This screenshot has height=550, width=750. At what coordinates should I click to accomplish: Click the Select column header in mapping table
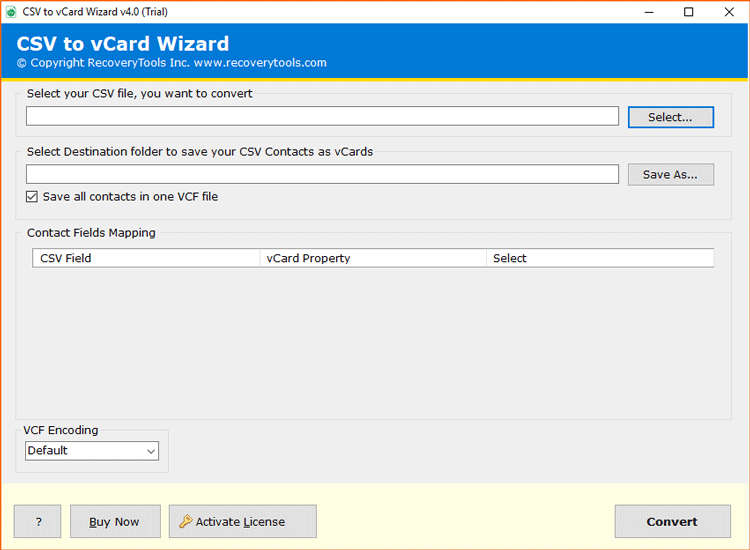(600, 258)
